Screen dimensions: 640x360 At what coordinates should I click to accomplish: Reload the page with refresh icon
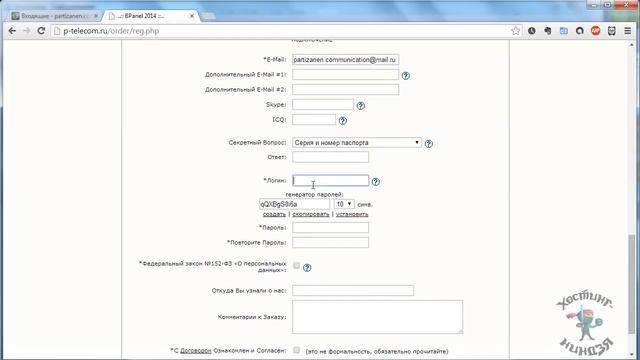[x=41, y=31]
